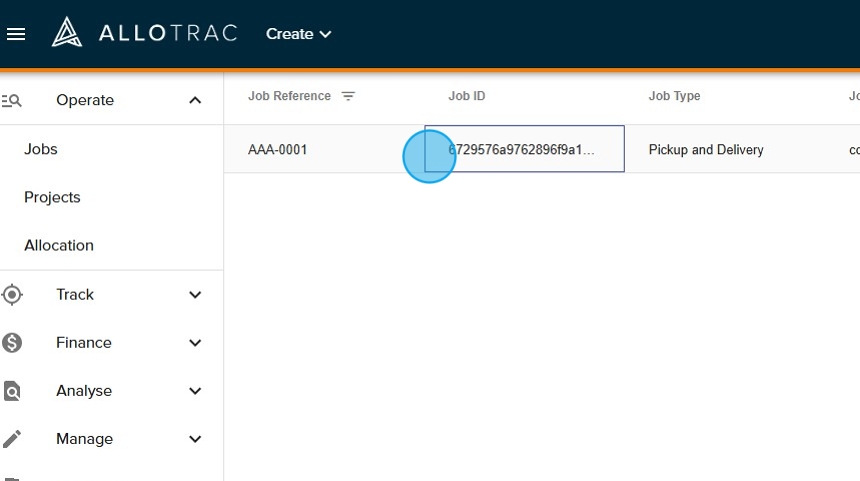860x481 pixels.
Task: Click the Track target icon
Action: (12, 294)
